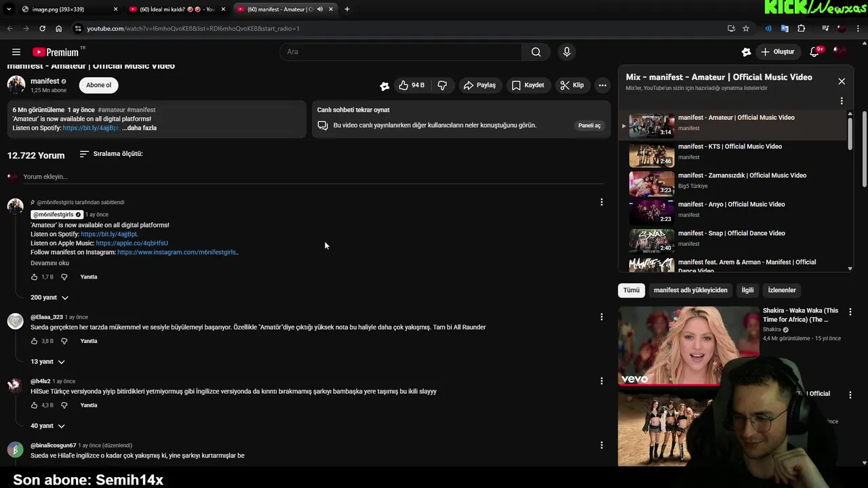Open mix playlist three-dot options menu

[842, 101]
